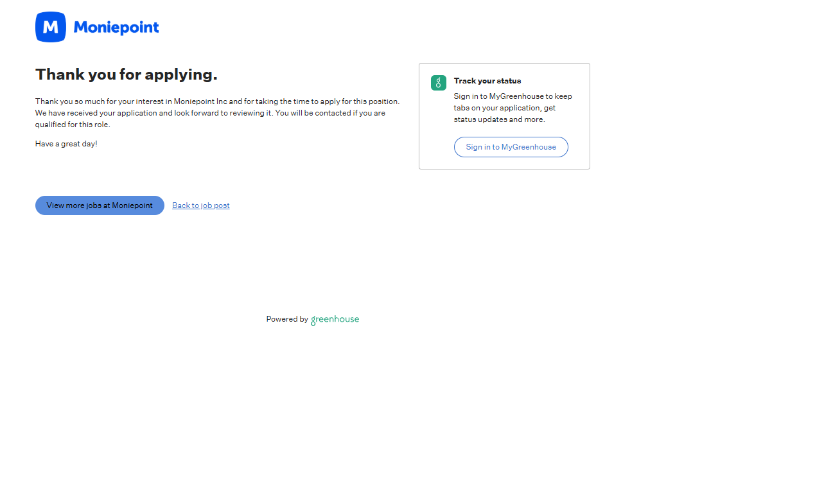The image size is (833, 504).
Task: Click the 'Powered by' footer text
Action: [x=287, y=319]
